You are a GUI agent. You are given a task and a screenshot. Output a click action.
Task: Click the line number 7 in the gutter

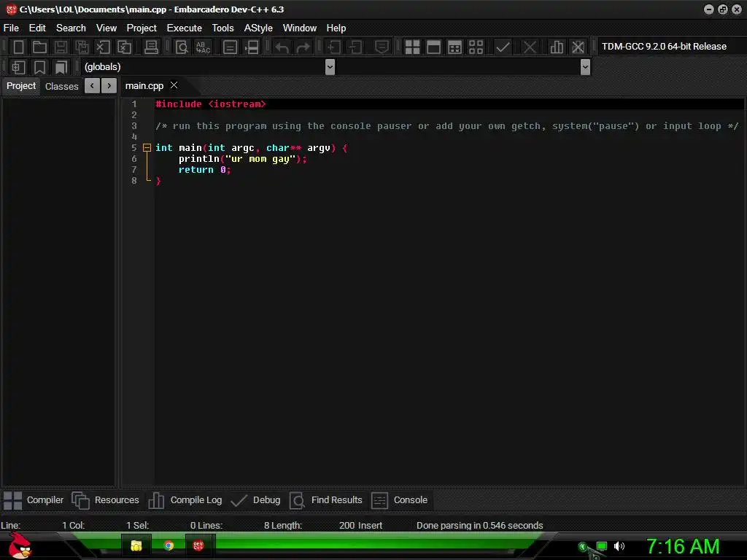pyautogui.click(x=134, y=170)
